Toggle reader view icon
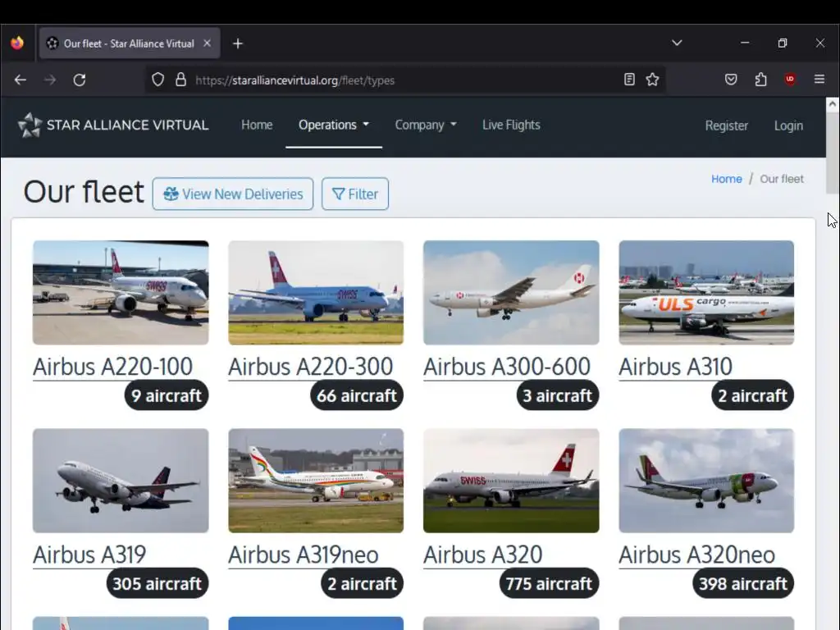This screenshot has width=840, height=630. (629, 80)
